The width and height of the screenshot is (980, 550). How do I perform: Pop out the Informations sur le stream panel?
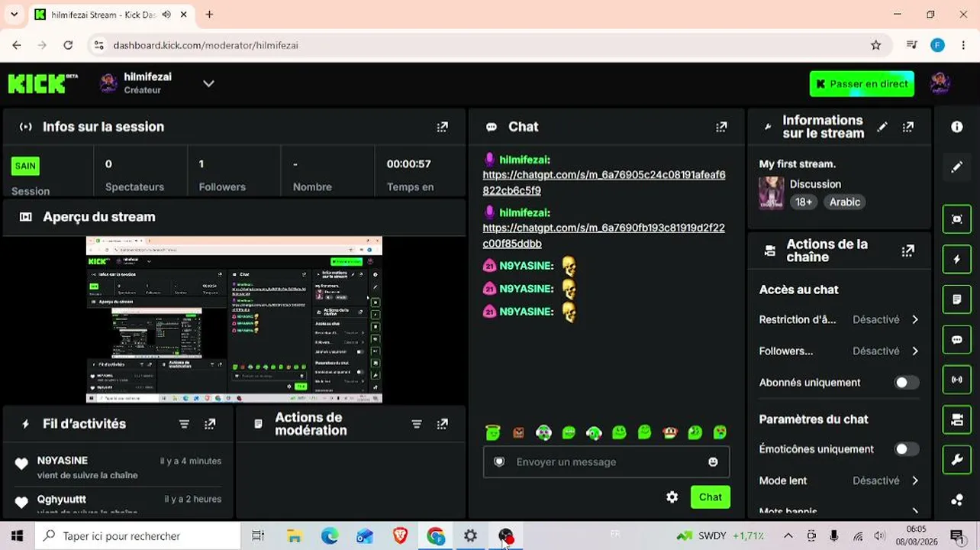pyautogui.click(x=908, y=128)
